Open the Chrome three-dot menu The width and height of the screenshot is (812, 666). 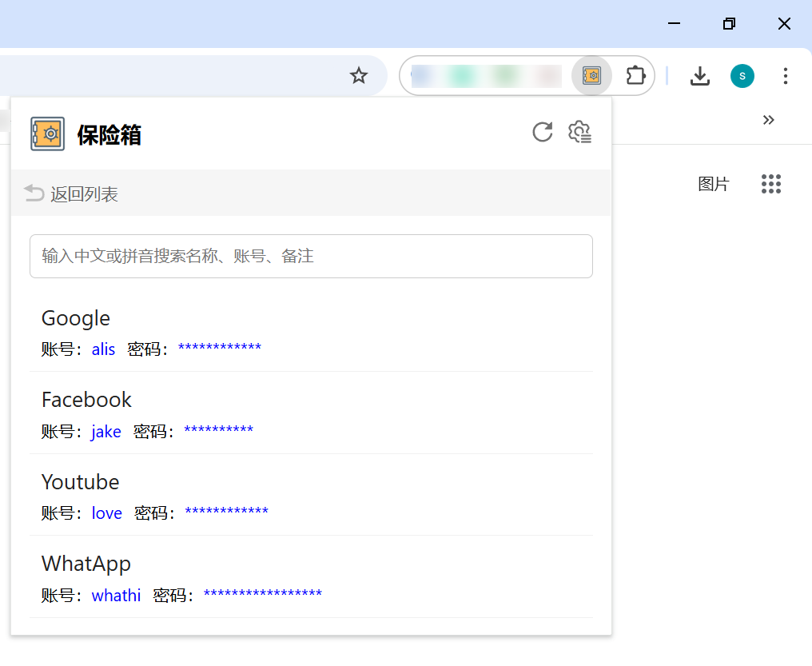tap(785, 76)
